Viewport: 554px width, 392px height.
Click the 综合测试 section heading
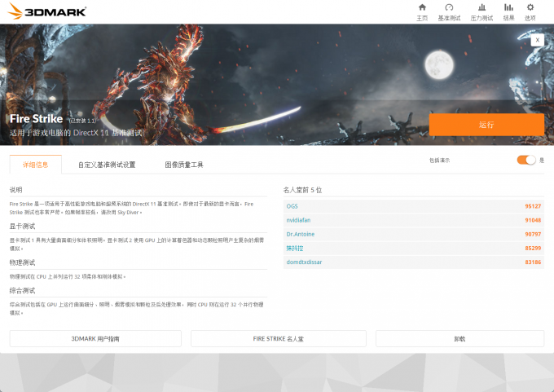point(22,291)
